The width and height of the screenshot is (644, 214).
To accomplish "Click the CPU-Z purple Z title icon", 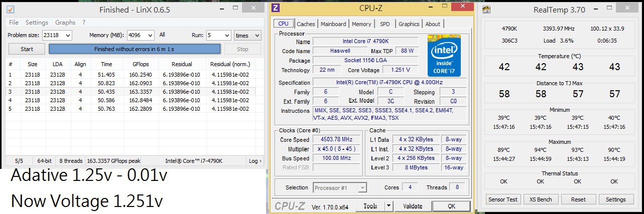I will coord(275,8).
